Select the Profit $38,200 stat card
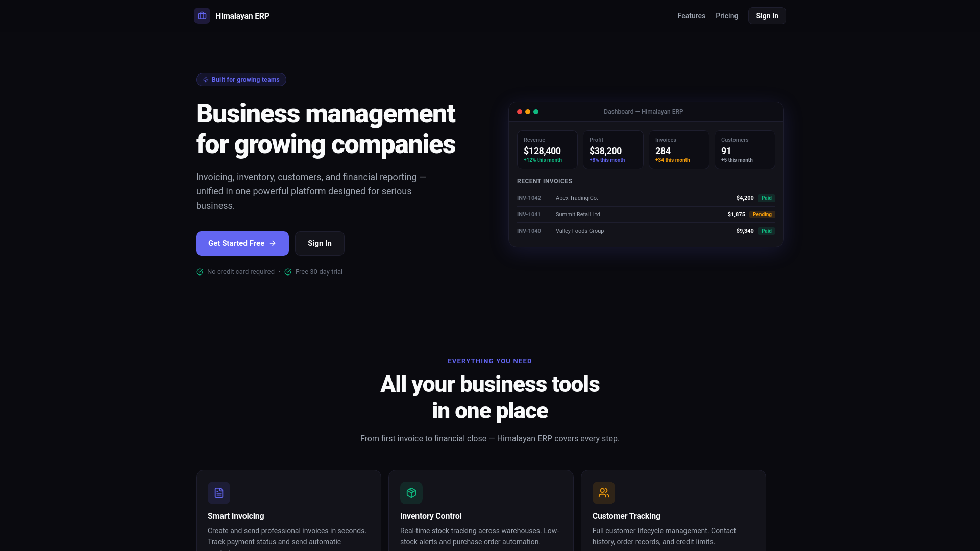980x551 pixels. [613, 149]
